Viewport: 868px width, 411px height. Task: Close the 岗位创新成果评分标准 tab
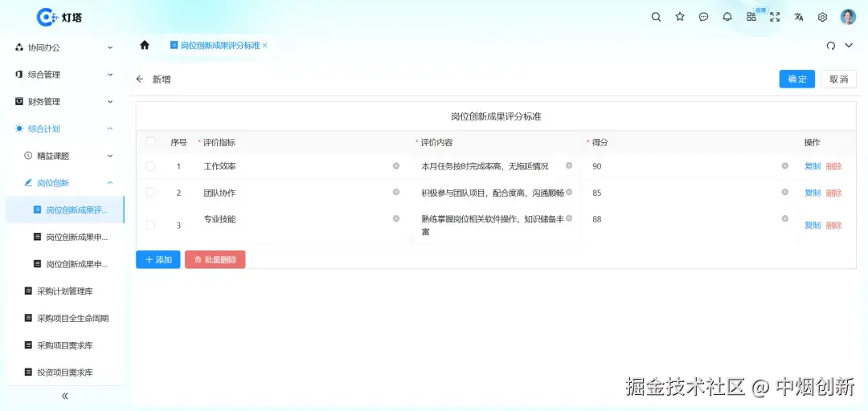(x=264, y=46)
